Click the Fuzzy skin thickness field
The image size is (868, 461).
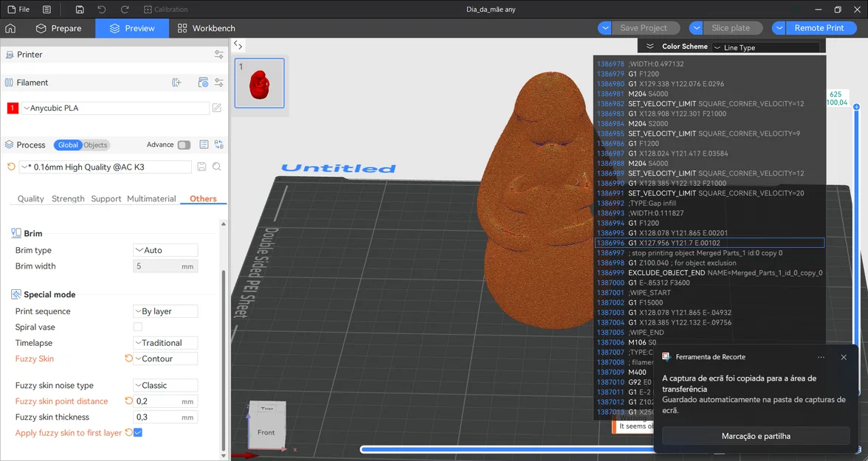tap(165, 417)
